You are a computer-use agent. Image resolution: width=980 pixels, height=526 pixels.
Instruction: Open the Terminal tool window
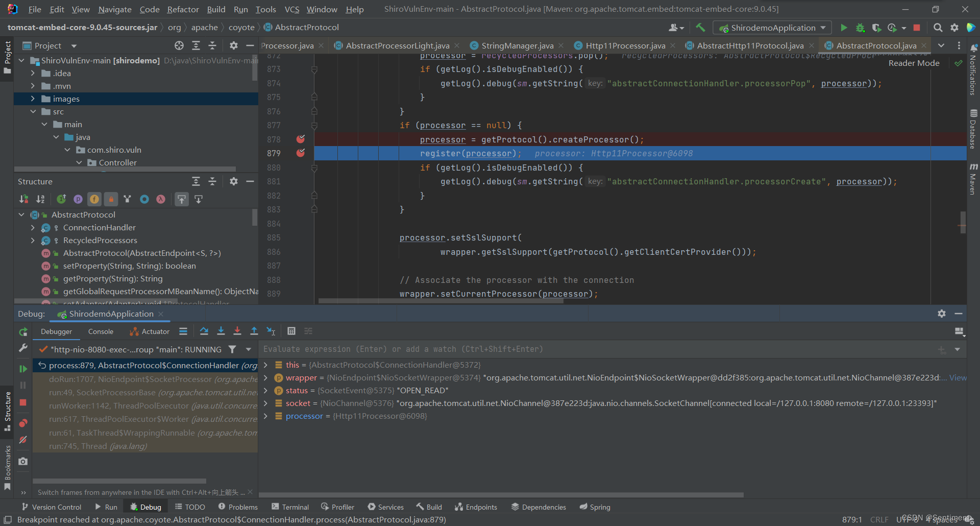pos(290,507)
